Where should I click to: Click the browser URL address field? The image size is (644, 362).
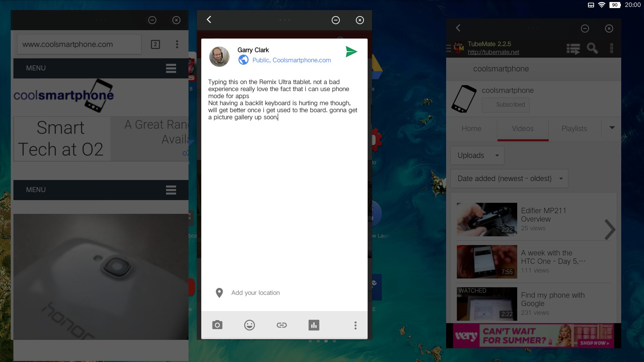79,44
